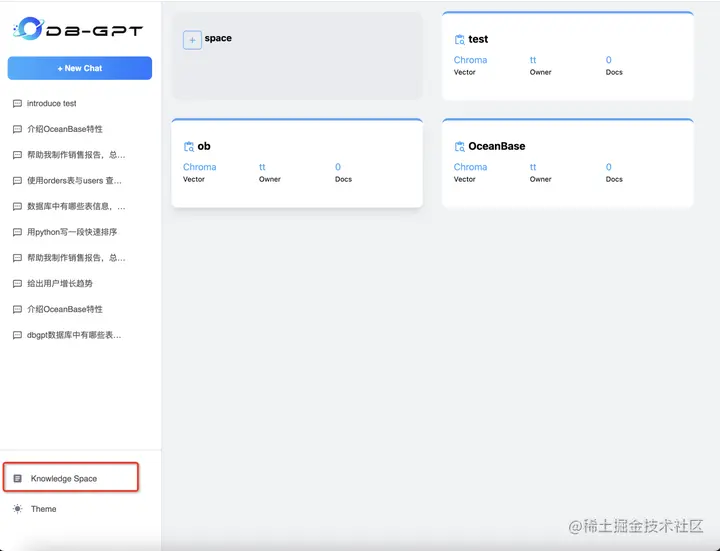Click the Theme sun icon
The image size is (720, 551).
point(17,509)
